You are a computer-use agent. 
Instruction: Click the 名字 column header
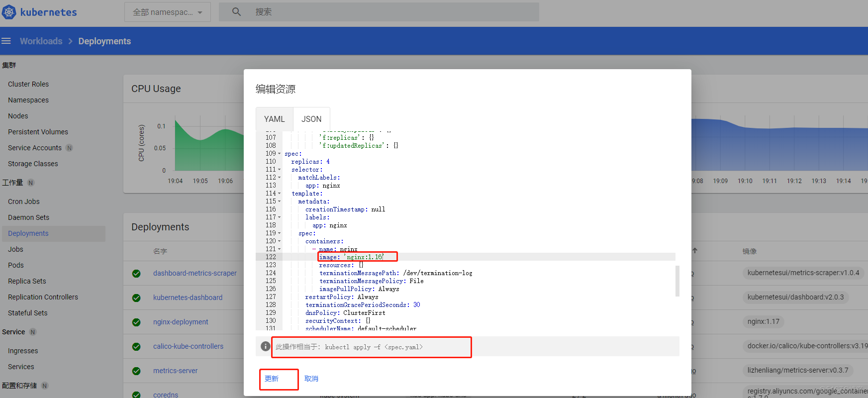[x=160, y=251]
